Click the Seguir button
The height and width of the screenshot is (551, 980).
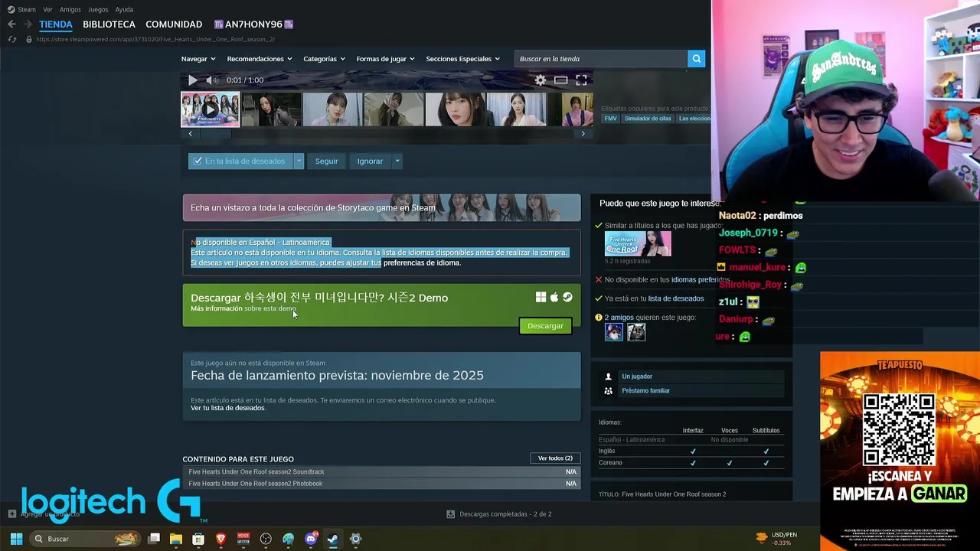(x=326, y=161)
